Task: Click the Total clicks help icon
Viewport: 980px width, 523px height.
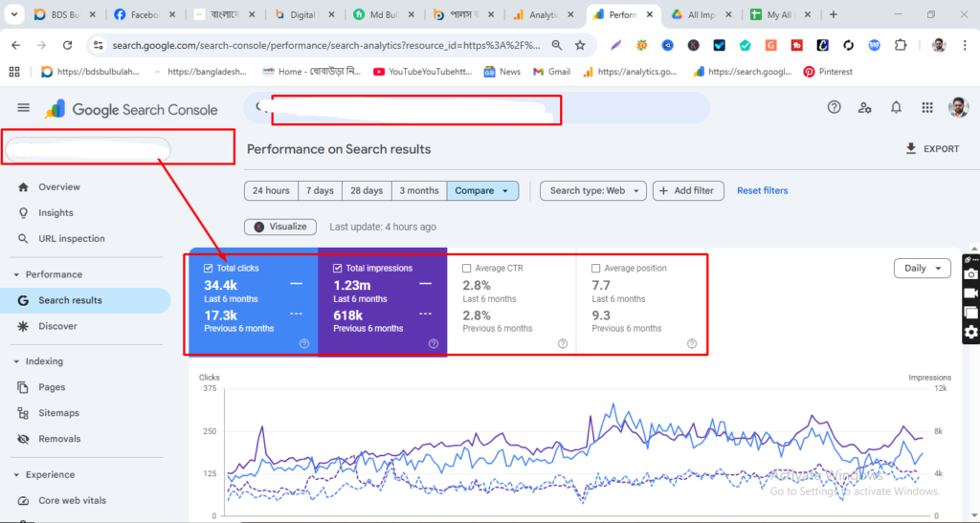Action: click(x=304, y=344)
